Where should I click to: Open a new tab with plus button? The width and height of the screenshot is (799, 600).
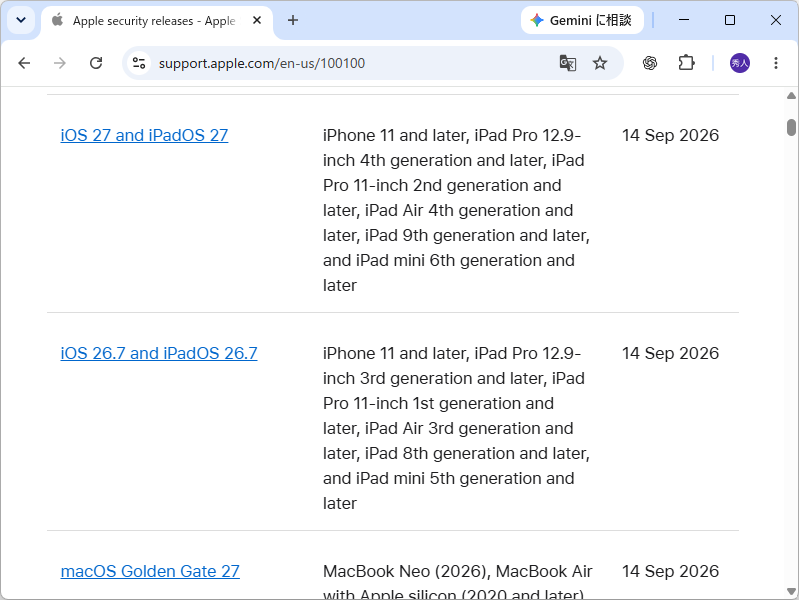(292, 20)
